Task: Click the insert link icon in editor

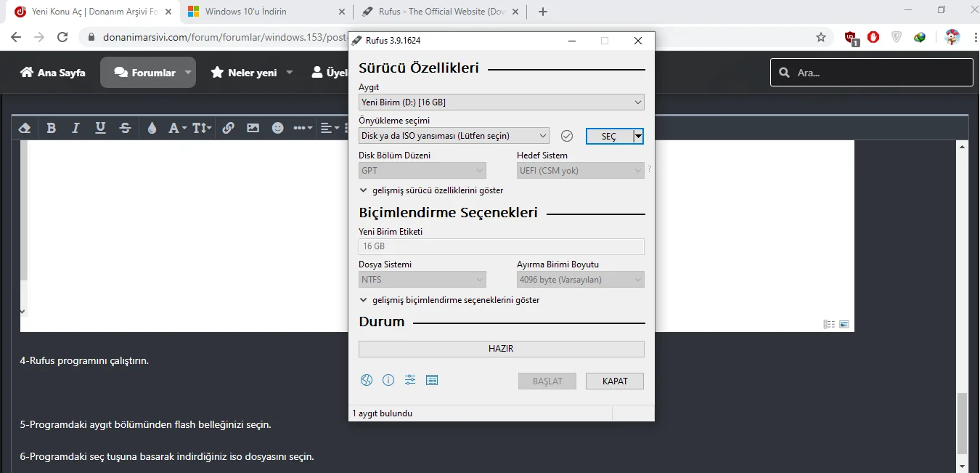Action: [228, 128]
